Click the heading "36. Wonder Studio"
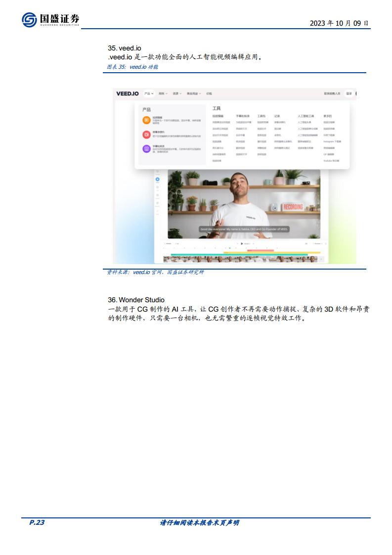Image resolution: width=392 pixels, height=555 pixels. point(136,300)
